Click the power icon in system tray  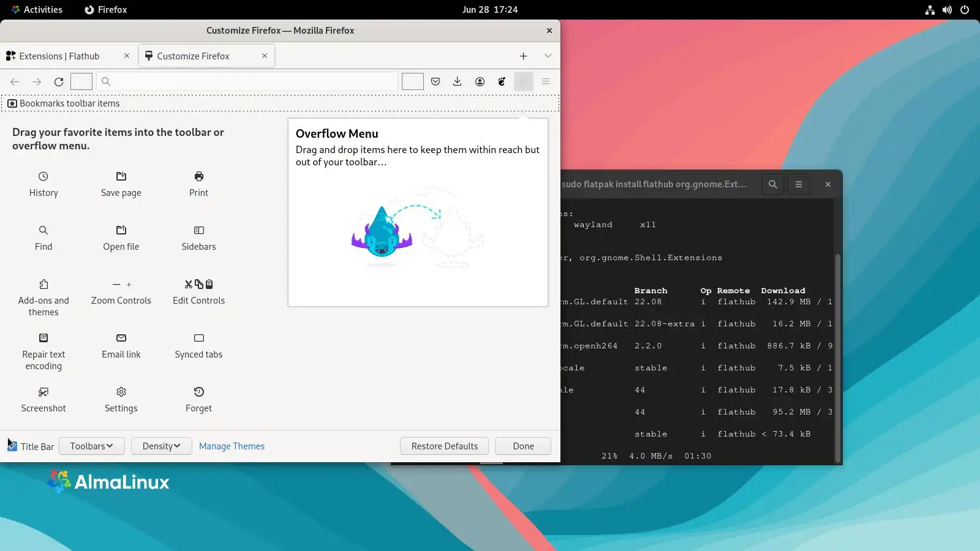[965, 10]
